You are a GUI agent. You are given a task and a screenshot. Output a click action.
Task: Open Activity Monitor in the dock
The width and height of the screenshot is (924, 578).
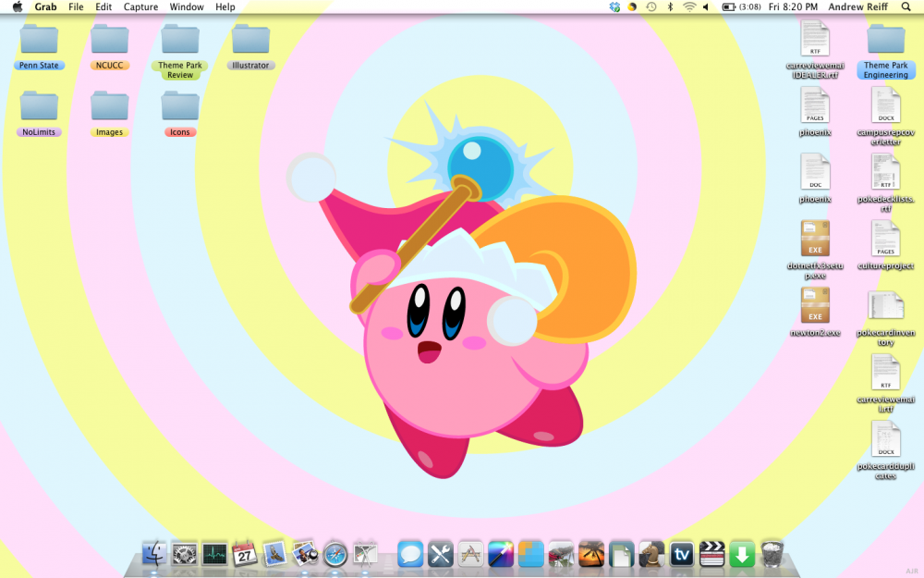point(213,555)
